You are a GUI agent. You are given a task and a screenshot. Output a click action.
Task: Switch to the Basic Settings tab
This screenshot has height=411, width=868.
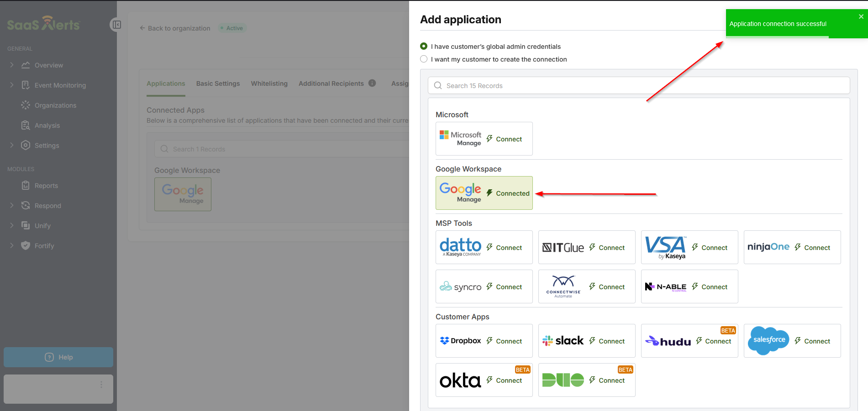(x=218, y=83)
